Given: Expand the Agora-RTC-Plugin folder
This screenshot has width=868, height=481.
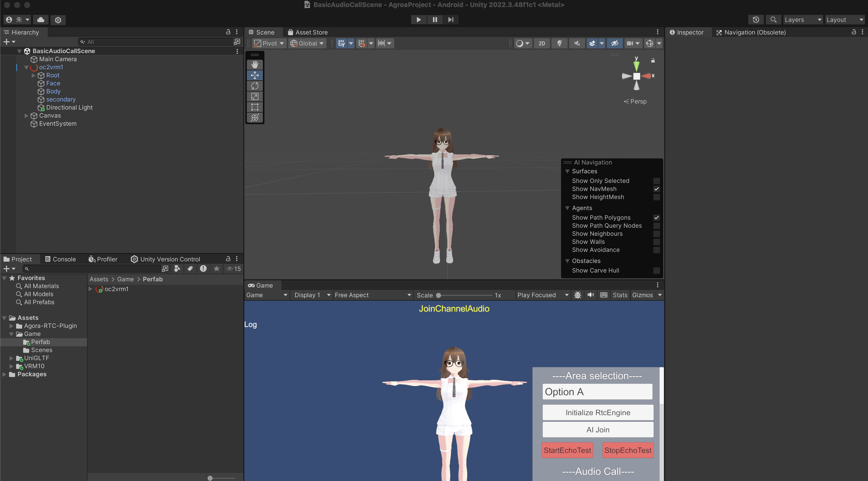Looking at the screenshot, I should tap(12, 326).
